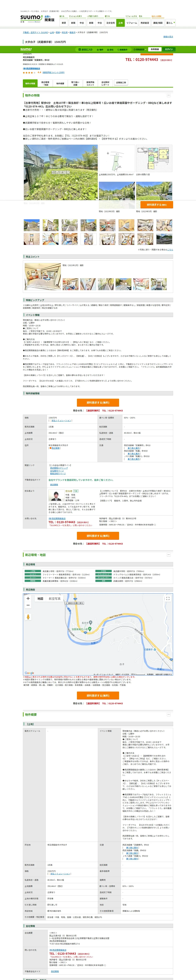Click 検索条件 magnifier in the sticky bar
Screen dimensions: 196x980
click(x=122, y=49)
